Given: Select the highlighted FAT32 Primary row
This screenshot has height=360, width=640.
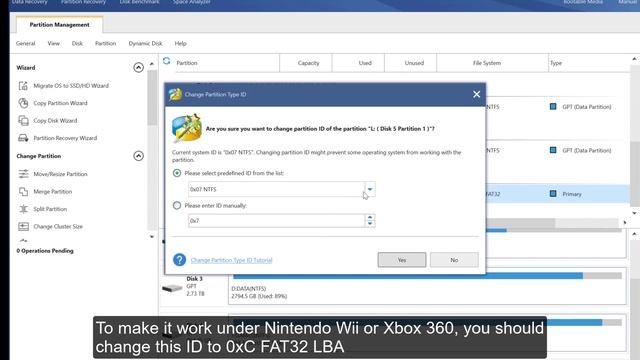Looking at the screenshot, I should tap(558, 193).
